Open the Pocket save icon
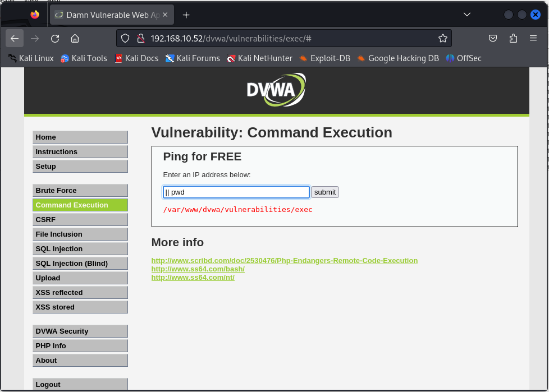549x392 pixels. point(493,38)
